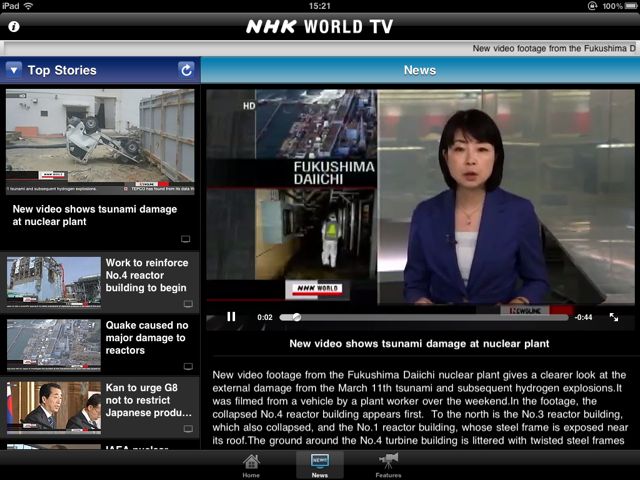
Task: Select 'New video shows tsunami damage' headline in list
Action: [95, 215]
